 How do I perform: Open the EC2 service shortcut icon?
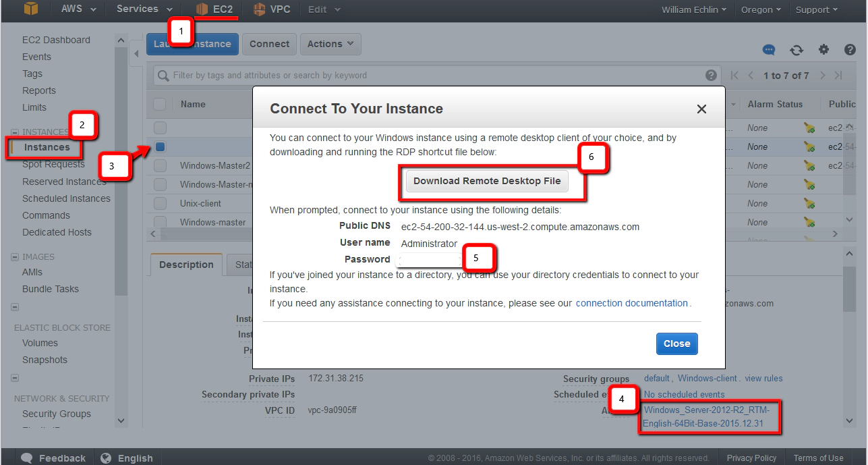pos(202,9)
